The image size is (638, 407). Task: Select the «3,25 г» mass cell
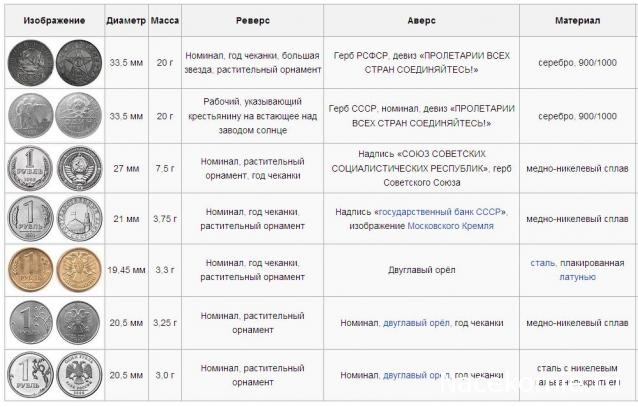165,323
